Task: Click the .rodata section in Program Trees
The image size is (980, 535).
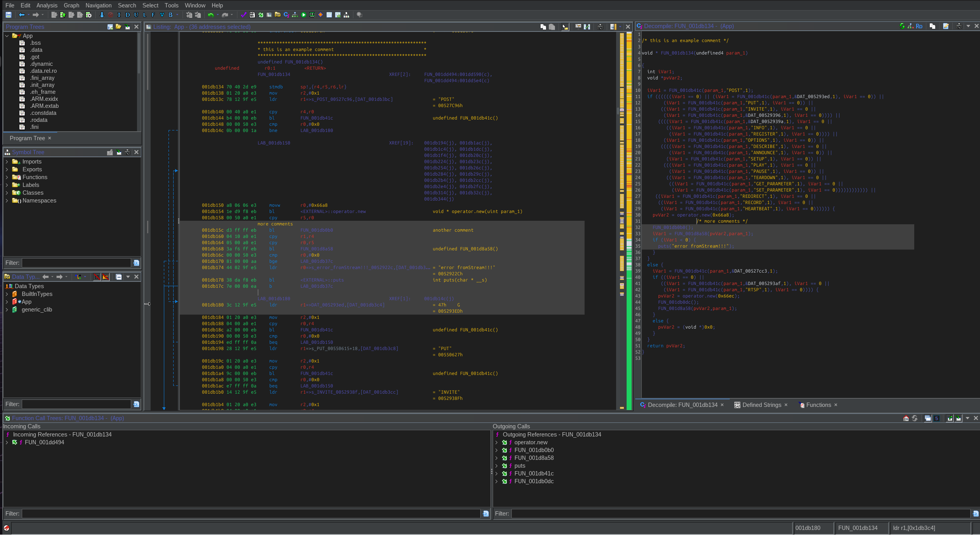Action: click(x=39, y=120)
